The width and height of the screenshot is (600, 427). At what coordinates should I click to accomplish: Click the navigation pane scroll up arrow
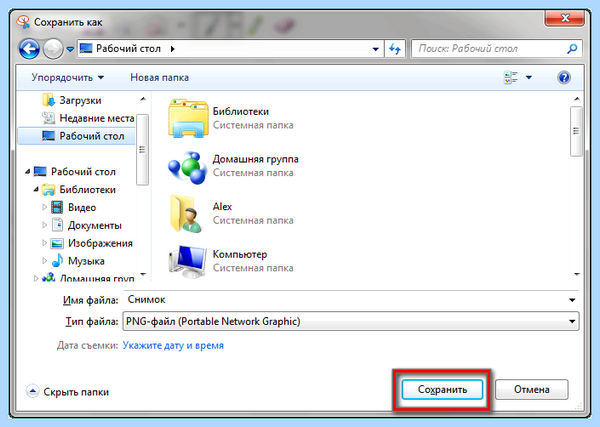pyautogui.click(x=143, y=99)
